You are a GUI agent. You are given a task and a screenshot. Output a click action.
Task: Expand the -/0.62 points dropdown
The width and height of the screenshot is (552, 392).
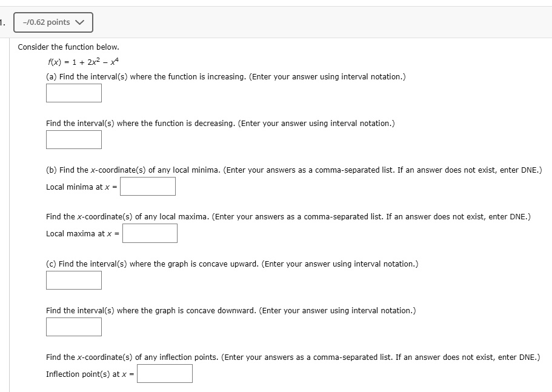[x=53, y=22]
